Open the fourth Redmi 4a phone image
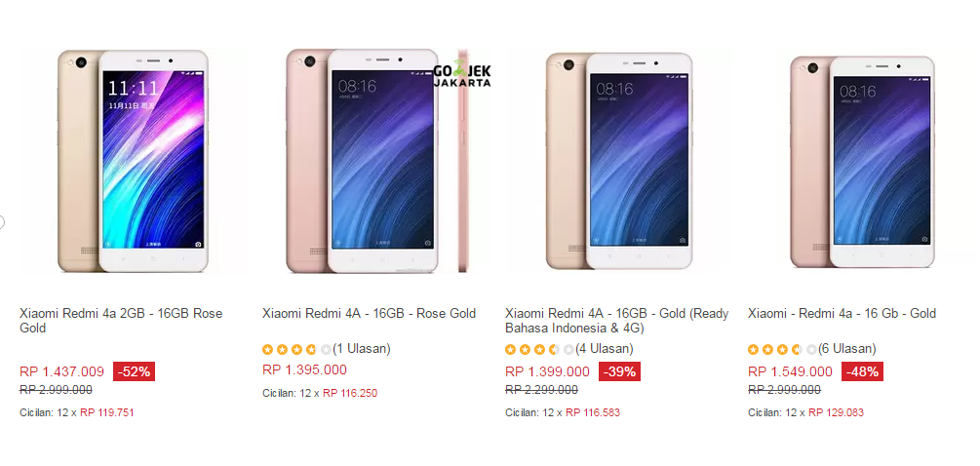Screen dimensions: 980x466 [861, 161]
